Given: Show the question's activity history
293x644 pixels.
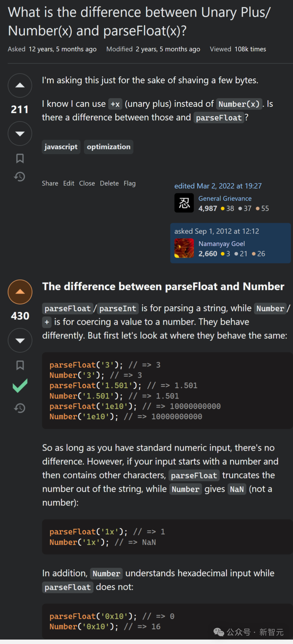Looking at the screenshot, I should [x=20, y=177].
